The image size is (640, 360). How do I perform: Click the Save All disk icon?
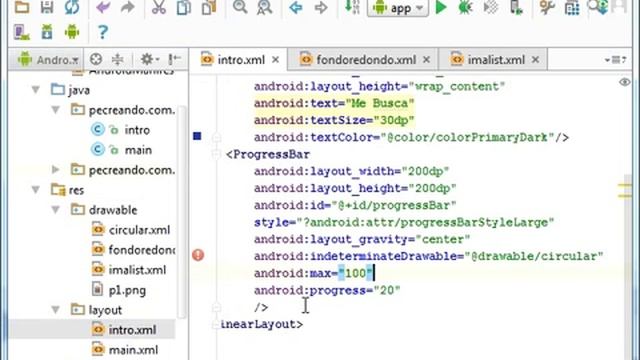[x=47, y=7]
